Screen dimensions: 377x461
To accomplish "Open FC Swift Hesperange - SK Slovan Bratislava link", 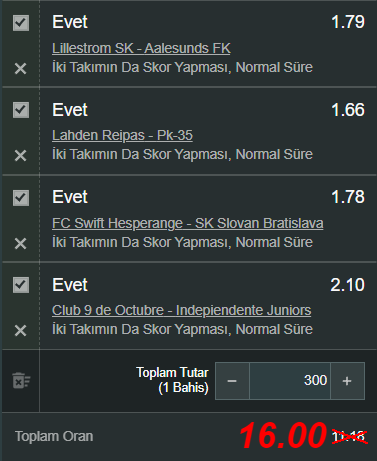I will [188, 223].
